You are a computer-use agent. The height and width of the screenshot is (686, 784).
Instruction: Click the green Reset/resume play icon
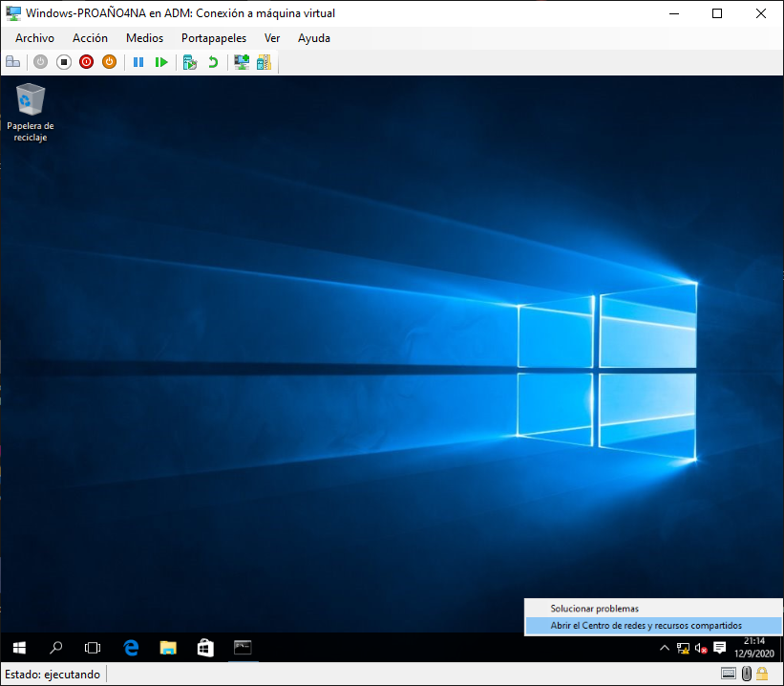pyautogui.click(x=161, y=62)
